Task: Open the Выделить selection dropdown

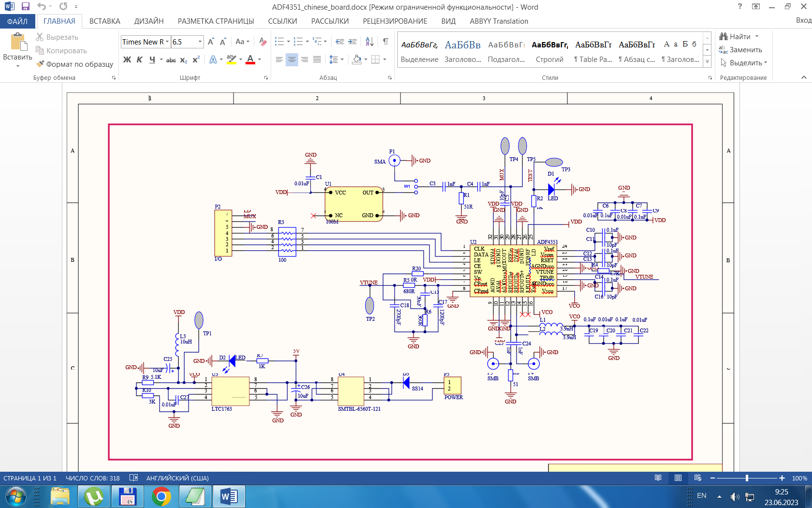Action: point(743,63)
